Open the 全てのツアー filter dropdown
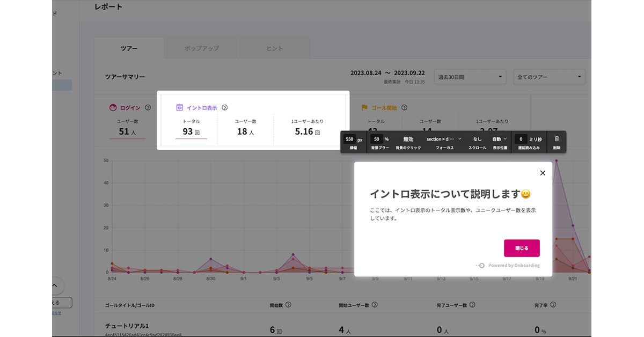This screenshot has height=337, width=644. [549, 77]
